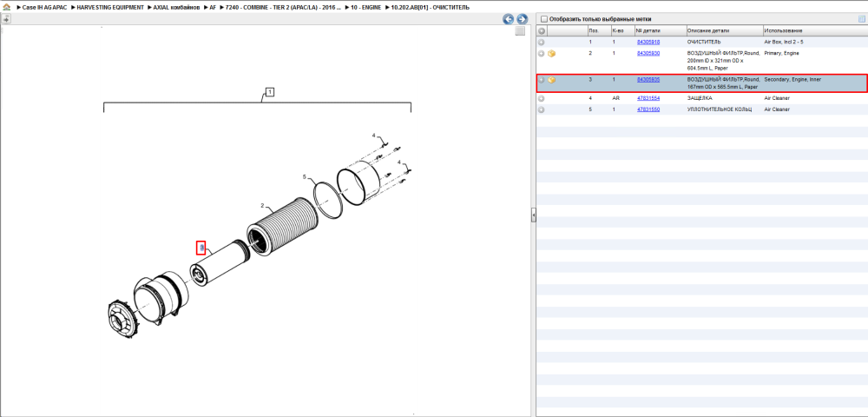The width and height of the screenshot is (868, 417).
Task: Open the 'Case IH AG APAC' breadcrumb
Action: click(x=44, y=8)
